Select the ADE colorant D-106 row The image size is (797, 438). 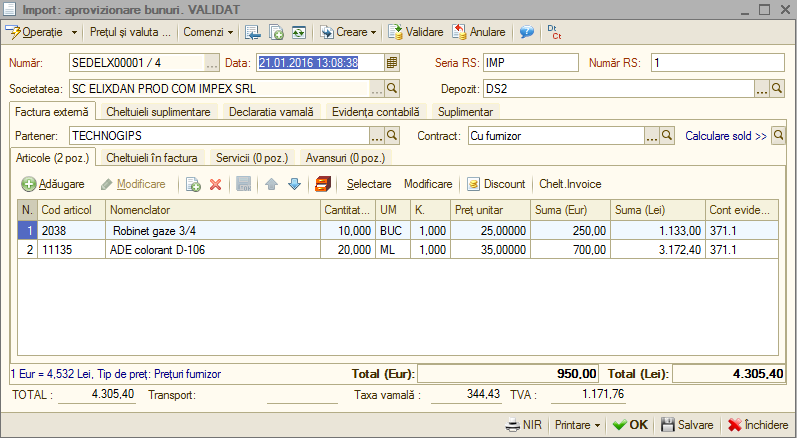pos(397,249)
